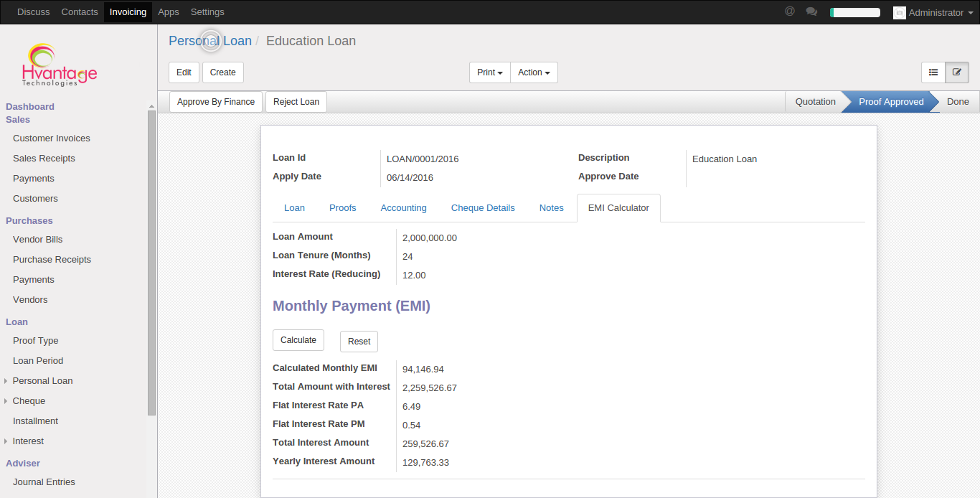The width and height of the screenshot is (980, 498).
Task: Click the Loan section heading in sidebar
Action: coord(17,322)
